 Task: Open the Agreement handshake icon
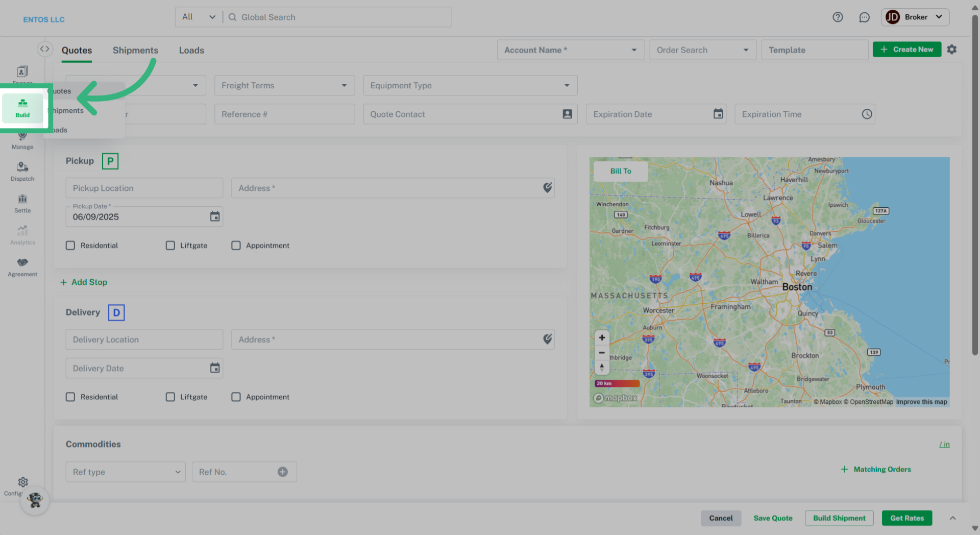22,263
